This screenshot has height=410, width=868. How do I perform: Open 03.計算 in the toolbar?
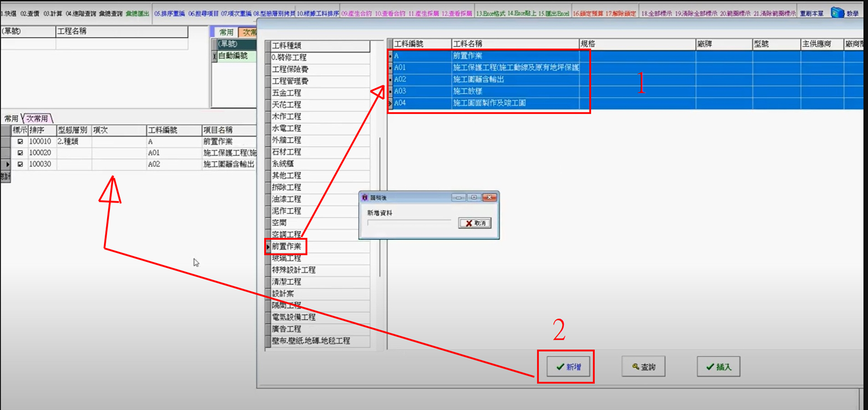tap(53, 13)
